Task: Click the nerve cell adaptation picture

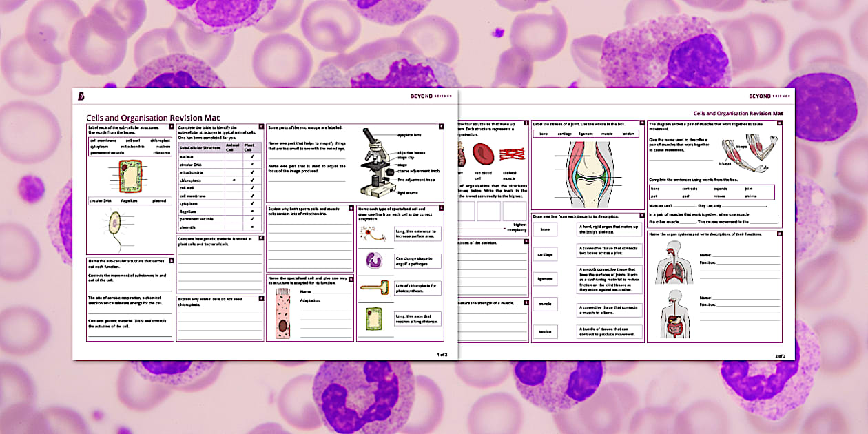Action: [x=372, y=234]
